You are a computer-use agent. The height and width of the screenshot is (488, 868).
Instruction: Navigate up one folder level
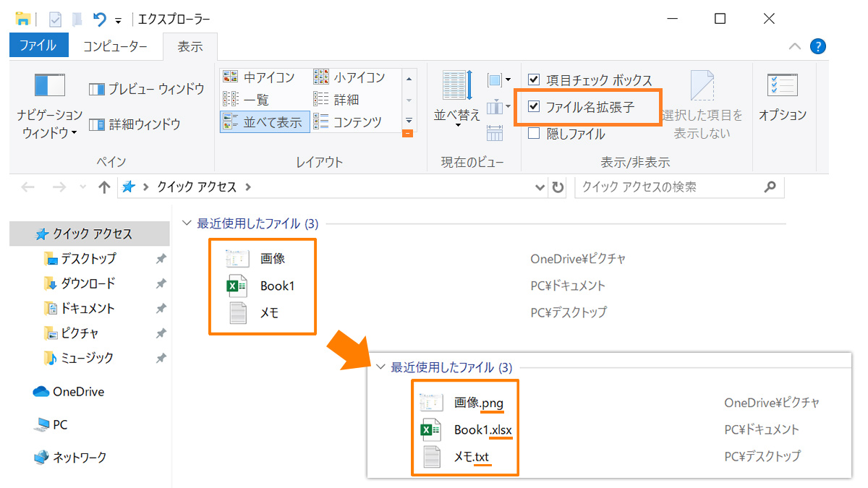coord(103,187)
